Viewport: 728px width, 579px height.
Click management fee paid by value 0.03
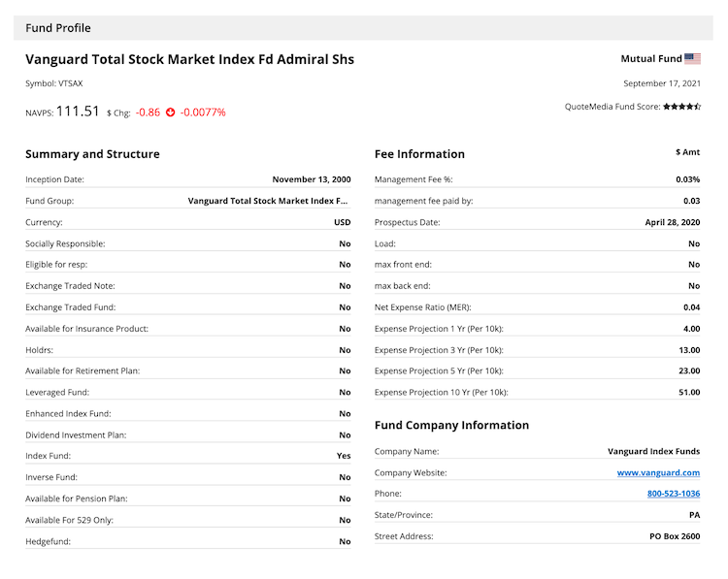(x=691, y=201)
